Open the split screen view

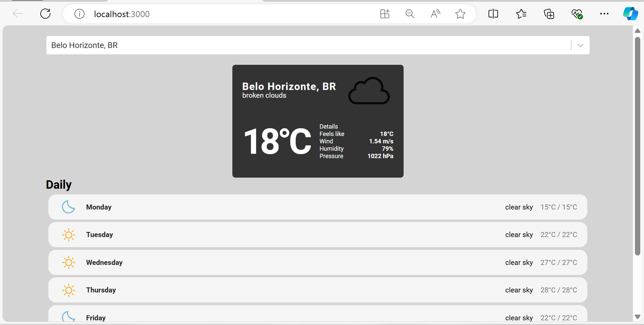click(493, 14)
